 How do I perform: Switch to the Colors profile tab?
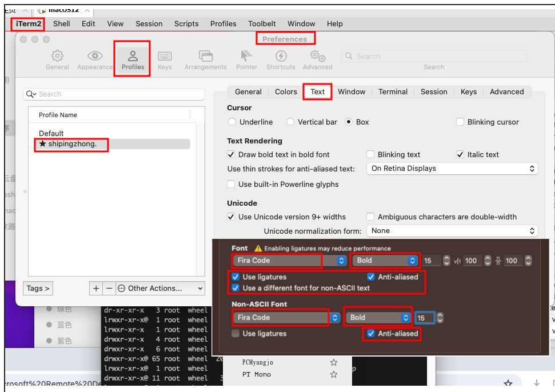pos(286,92)
